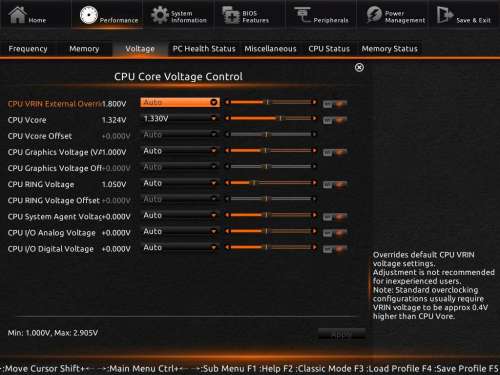Switch to the PC Health Status tab

pyautogui.click(x=204, y=49)
